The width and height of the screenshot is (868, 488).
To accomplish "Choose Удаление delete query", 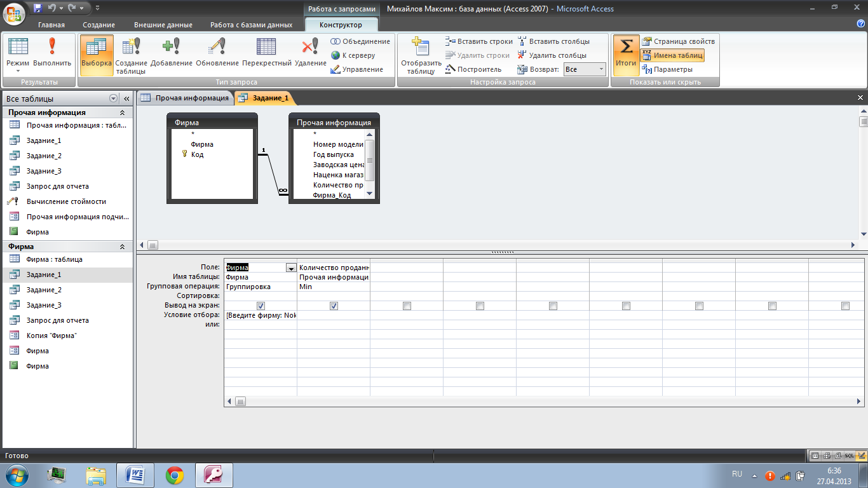I will click(311, 55).
